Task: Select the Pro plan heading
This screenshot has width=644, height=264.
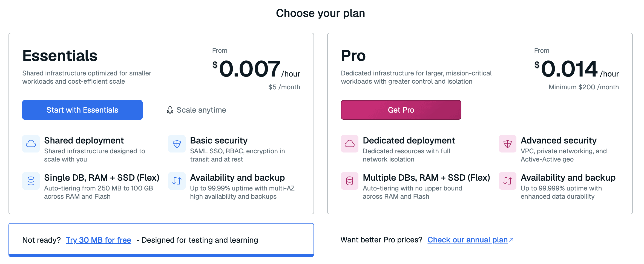Action: 353,55
